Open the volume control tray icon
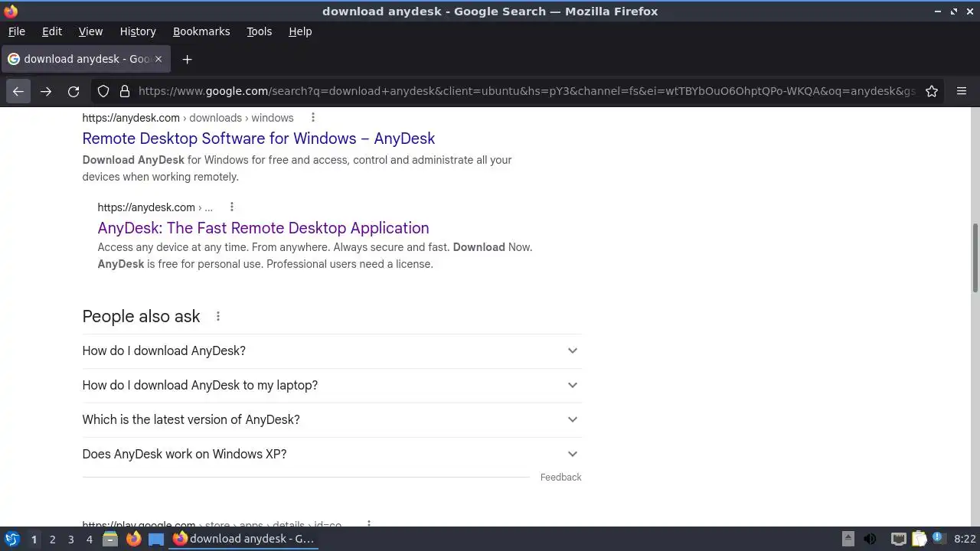980x551 pixels. [870, 539]
